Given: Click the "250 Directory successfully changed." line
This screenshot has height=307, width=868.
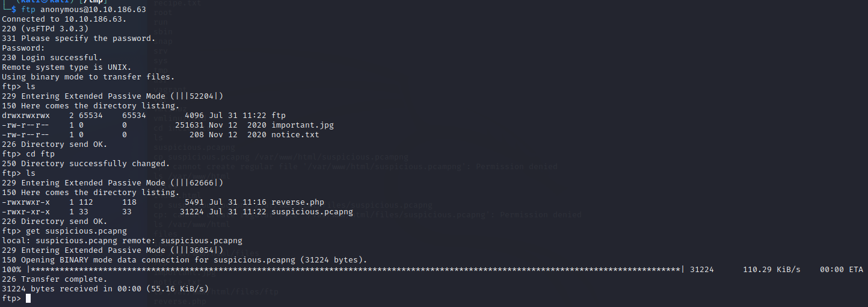Looking at the screenshot, I should tap(85, 164).
